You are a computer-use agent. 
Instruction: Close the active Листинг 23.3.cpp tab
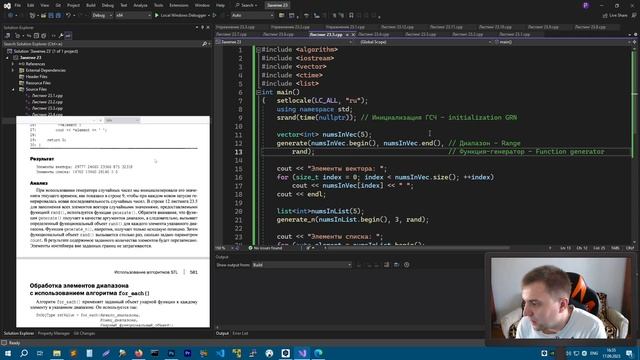pyautogui.click(x=353, y=35)
